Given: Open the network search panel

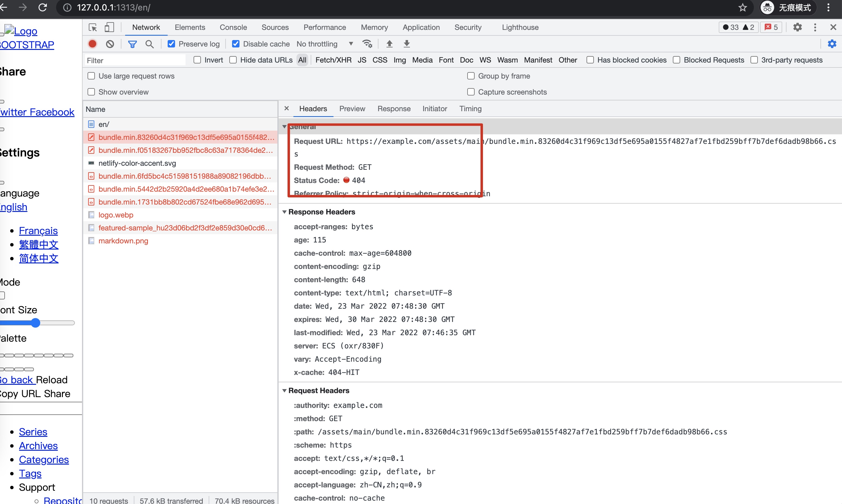Looking at the screenshot, I should point(149,44).
